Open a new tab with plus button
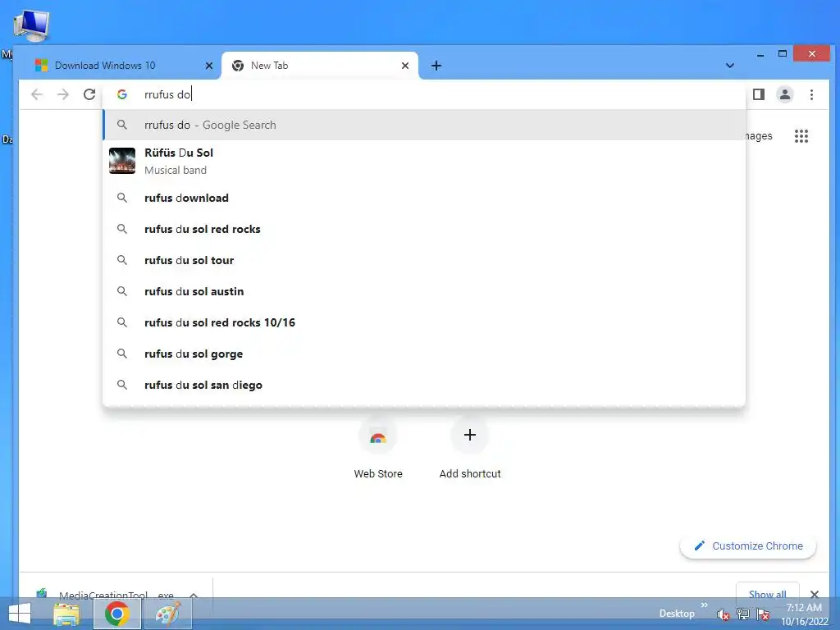 click(x=436, y=66)
